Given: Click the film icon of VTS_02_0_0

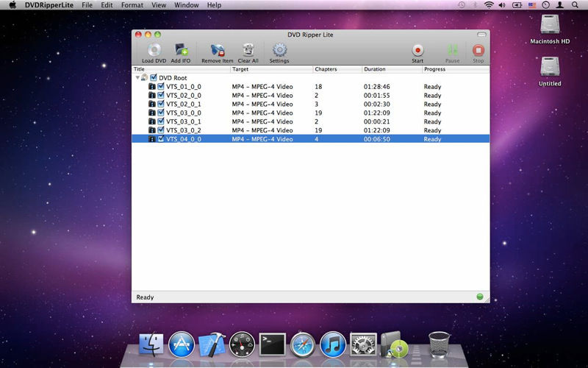Looking at the screenshot, I should [x=152, y=96].
